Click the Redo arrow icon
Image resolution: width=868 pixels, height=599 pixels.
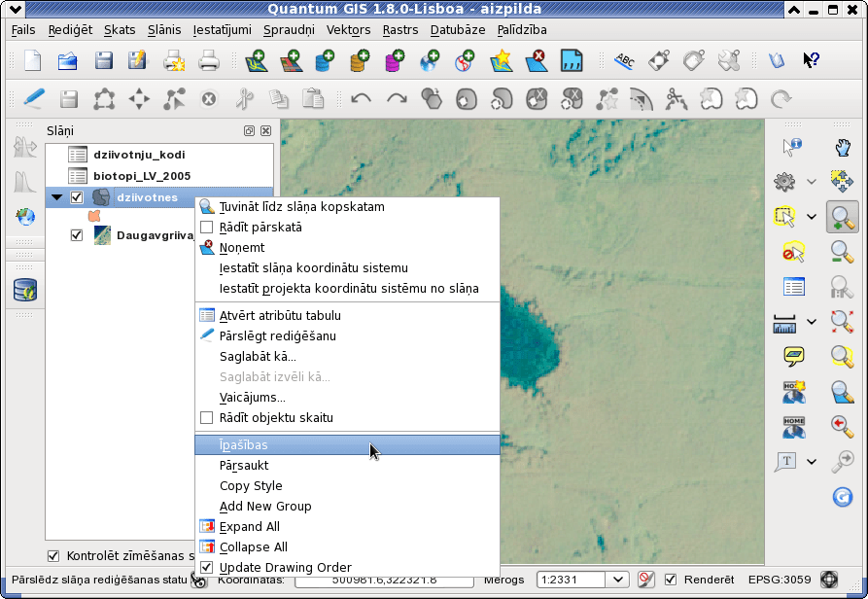397,99
